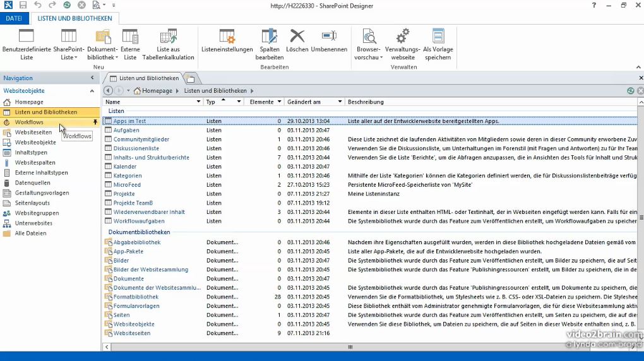Open the preview-in-browser quick access icon
The image size is (644, 361).
point(97,5)
